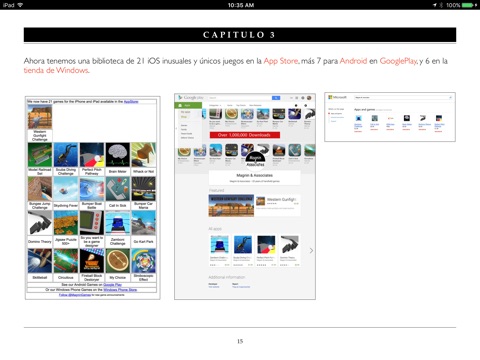Choose the Bumper Boat Battle icon
The image size is (480, 360).
[92, 189]
